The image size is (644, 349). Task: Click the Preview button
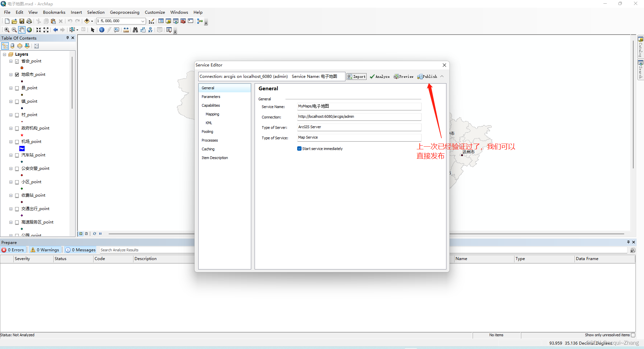pyautogui.click(x=404, y=77)
